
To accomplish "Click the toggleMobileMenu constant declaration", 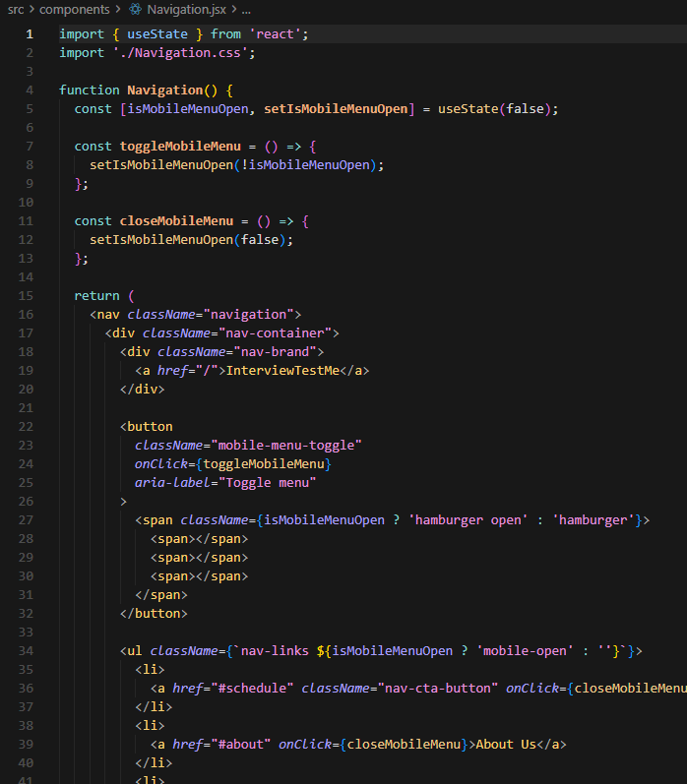I will 180,147.
